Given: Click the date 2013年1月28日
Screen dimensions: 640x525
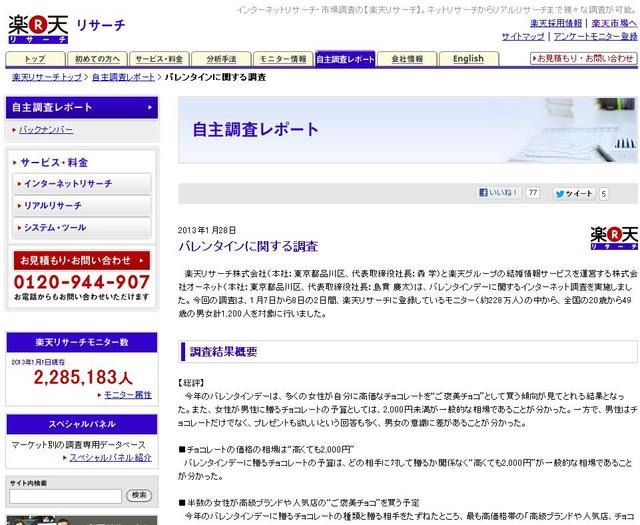Looking at the screenshot, I should click(x=207, y=230).
